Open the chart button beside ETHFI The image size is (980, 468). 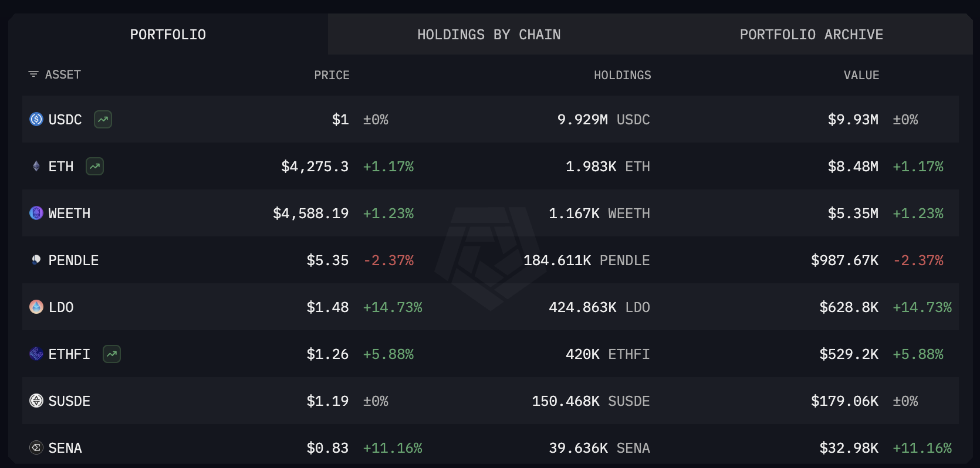point(111,354)
